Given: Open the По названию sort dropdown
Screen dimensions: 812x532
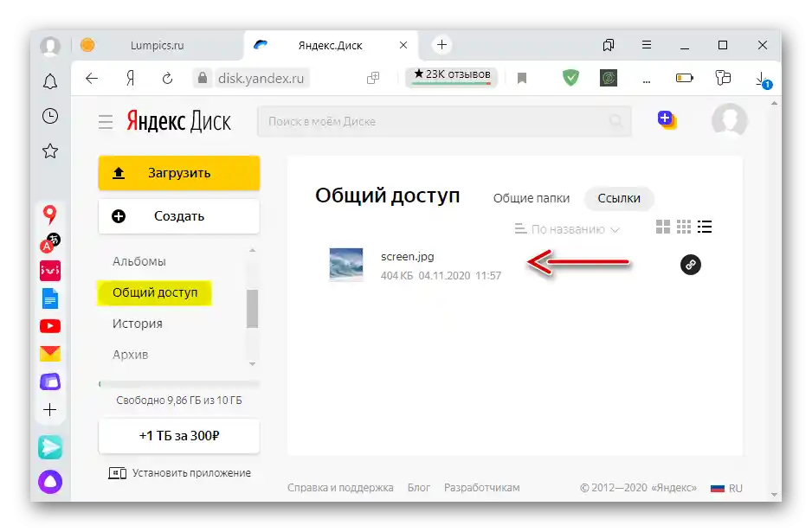Looking at the screenshot, I should click(567, 229).
